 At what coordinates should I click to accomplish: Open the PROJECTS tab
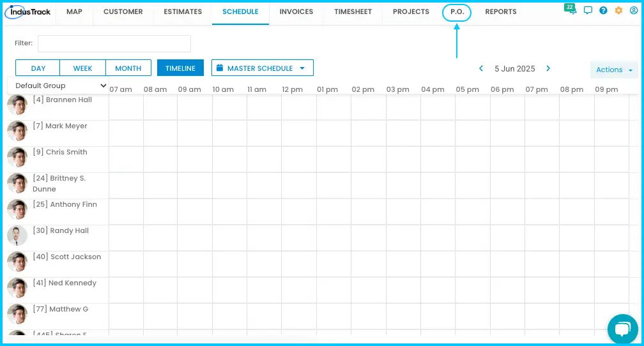point(411,12)
